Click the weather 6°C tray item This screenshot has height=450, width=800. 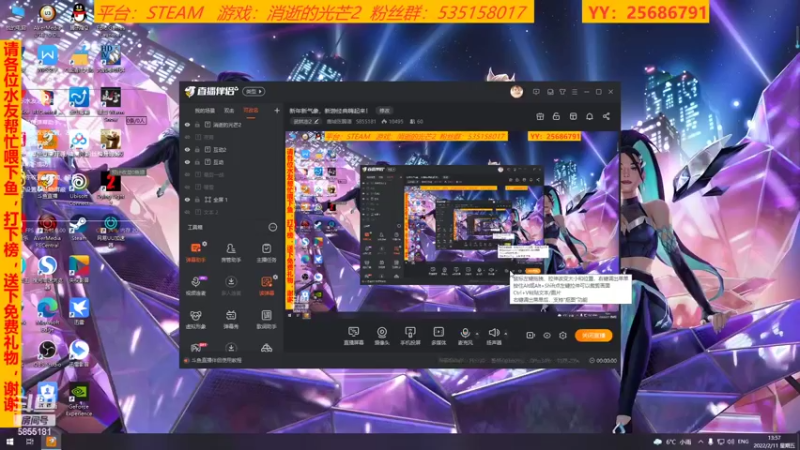[x=673, y=442]
